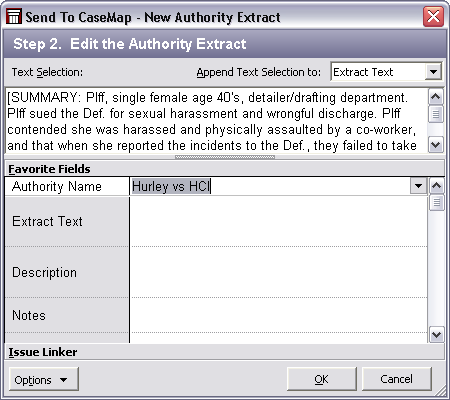
Task: Open the Append Text Selection dropdown
Action: [433, 72]
